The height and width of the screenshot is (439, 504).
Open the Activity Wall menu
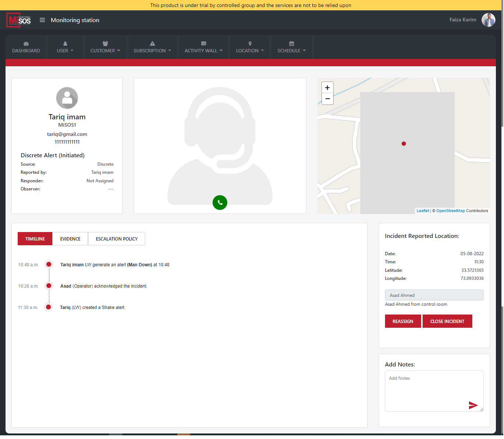(x=203, y=47)
